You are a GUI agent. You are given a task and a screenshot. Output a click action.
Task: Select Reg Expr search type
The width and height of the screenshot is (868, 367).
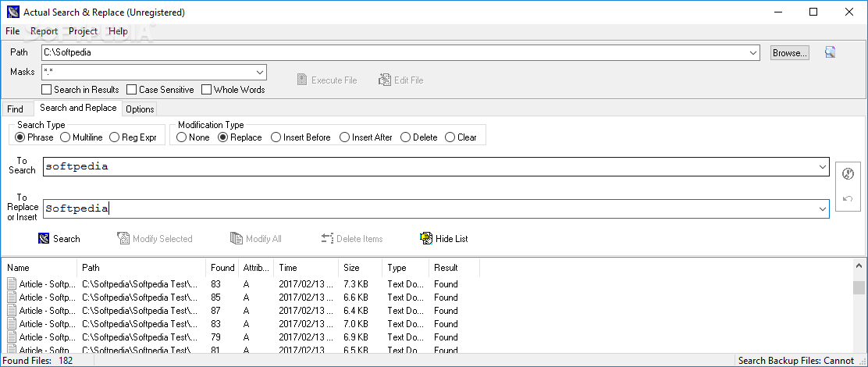click(x=133, y=137)
